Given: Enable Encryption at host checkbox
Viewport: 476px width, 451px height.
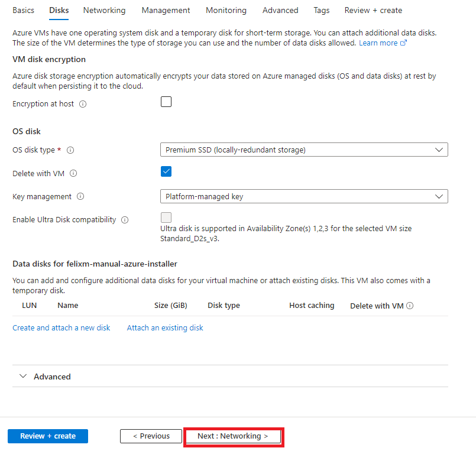Looking at the screenshot, I should (166, 102).
